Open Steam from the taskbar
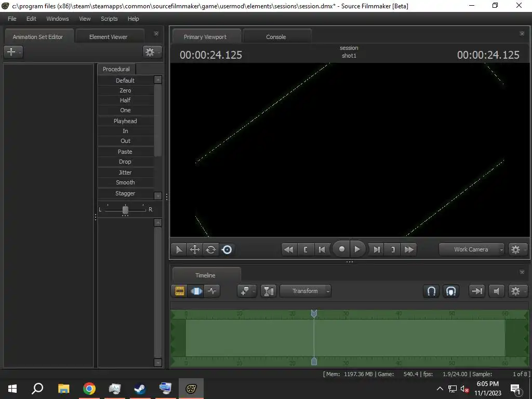Viewport: 532px width, 399px height. pos(140,389)
